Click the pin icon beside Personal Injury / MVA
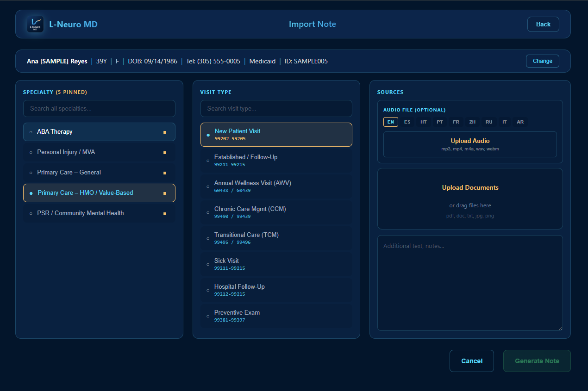The image size is (588, 391). point(165,152)
